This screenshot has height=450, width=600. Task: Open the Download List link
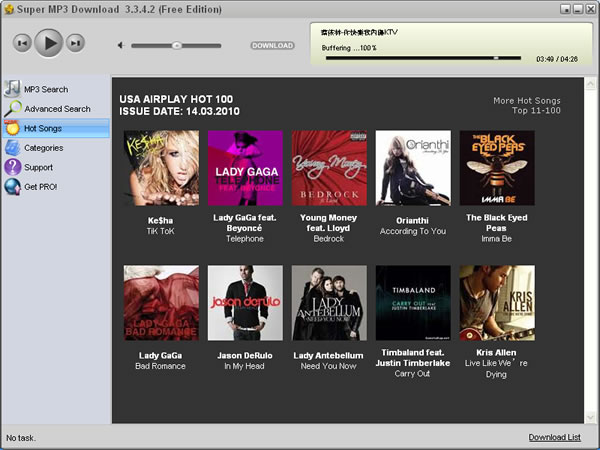pyautogui.click(x=554, y=437)
